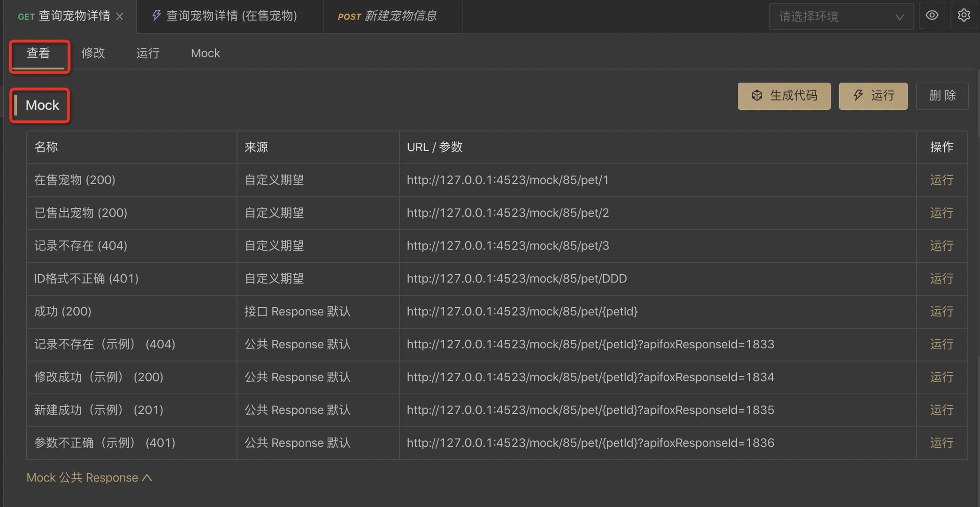This screenshot has height=507, width=980.
Task: Close the 查询宠物详情 GET tab
Action: pos(120,16)
